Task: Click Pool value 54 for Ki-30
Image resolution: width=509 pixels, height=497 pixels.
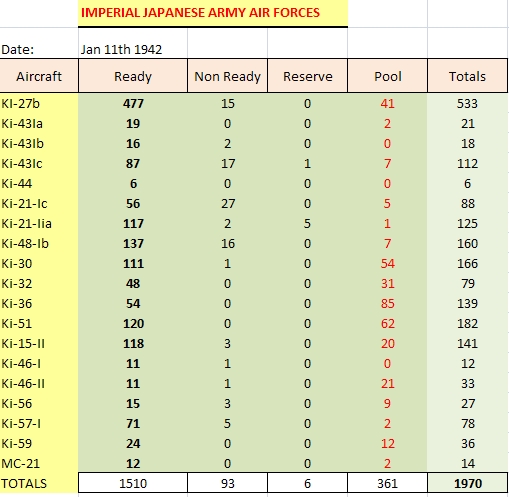Action: [387, 264]
